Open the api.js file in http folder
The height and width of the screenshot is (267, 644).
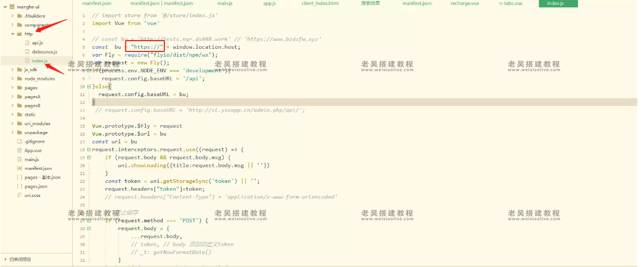[37, 43]
